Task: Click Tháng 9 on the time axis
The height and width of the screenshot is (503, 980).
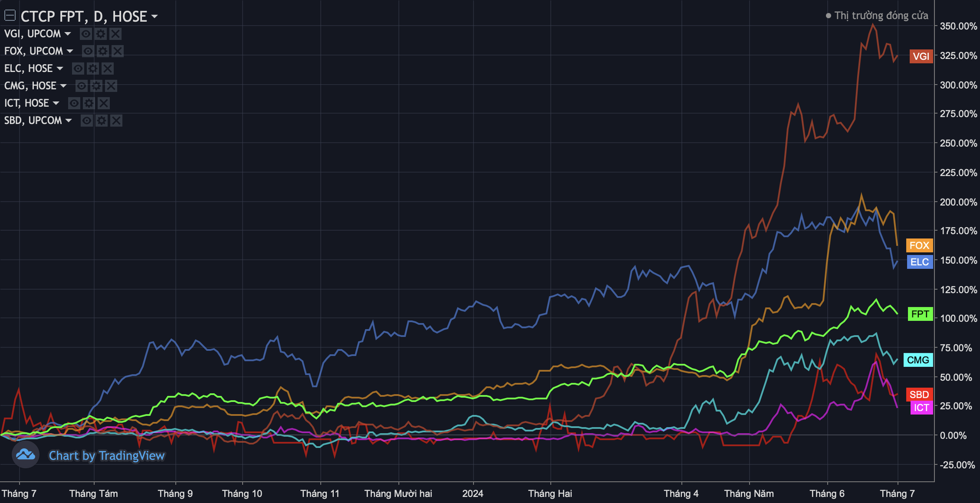Action: pos(175,493)
